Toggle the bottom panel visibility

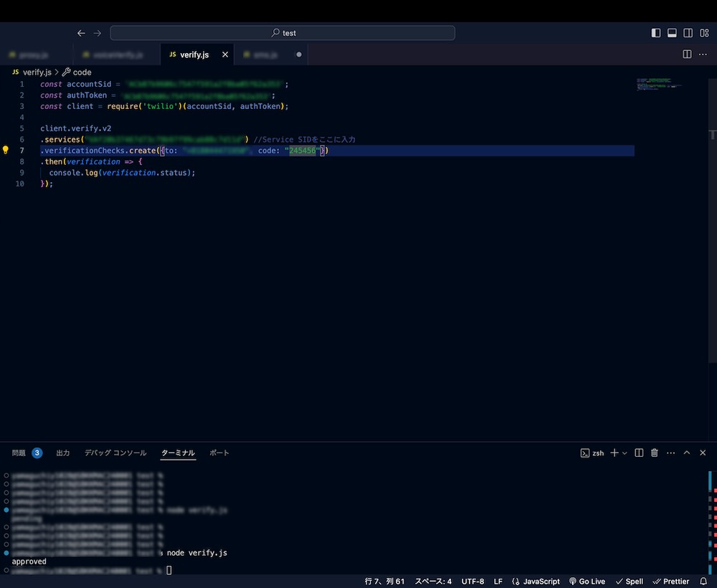coord(672,33)
